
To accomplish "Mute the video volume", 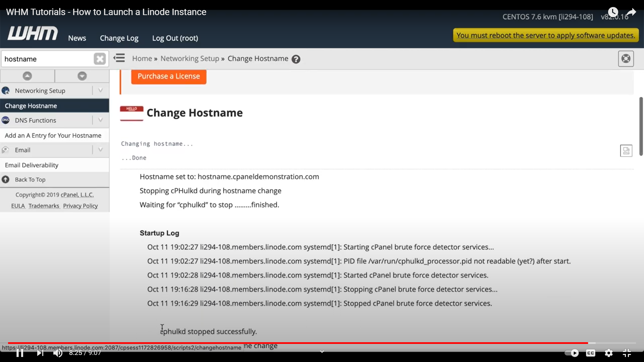I will pyautogui.click(x=58, y=353).
